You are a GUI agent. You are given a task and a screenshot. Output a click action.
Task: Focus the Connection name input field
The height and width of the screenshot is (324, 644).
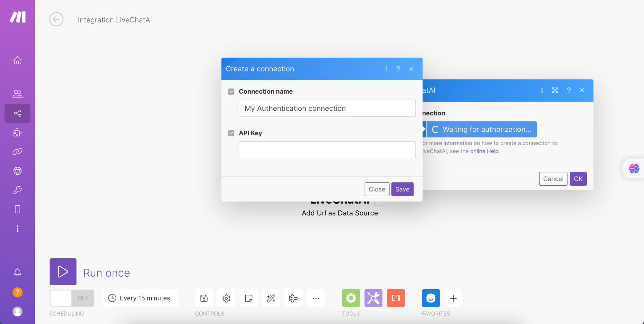click(327, 108)
